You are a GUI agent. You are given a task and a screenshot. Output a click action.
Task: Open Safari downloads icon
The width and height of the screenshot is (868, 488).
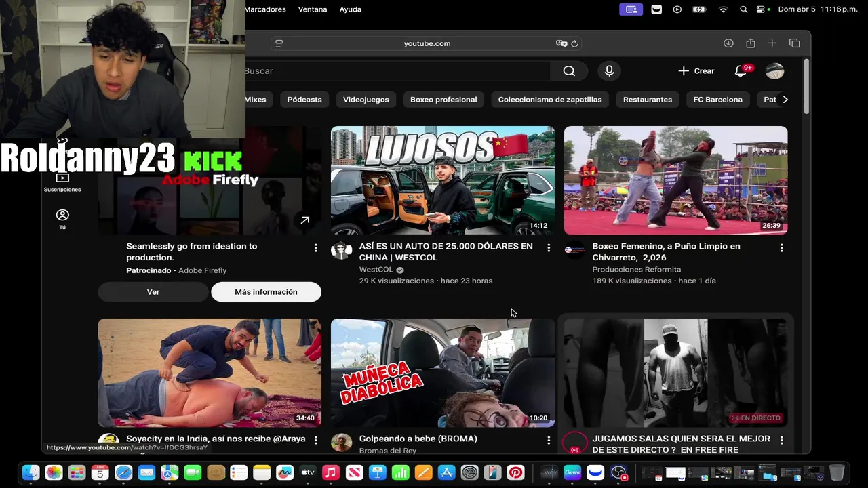point(728,43)
